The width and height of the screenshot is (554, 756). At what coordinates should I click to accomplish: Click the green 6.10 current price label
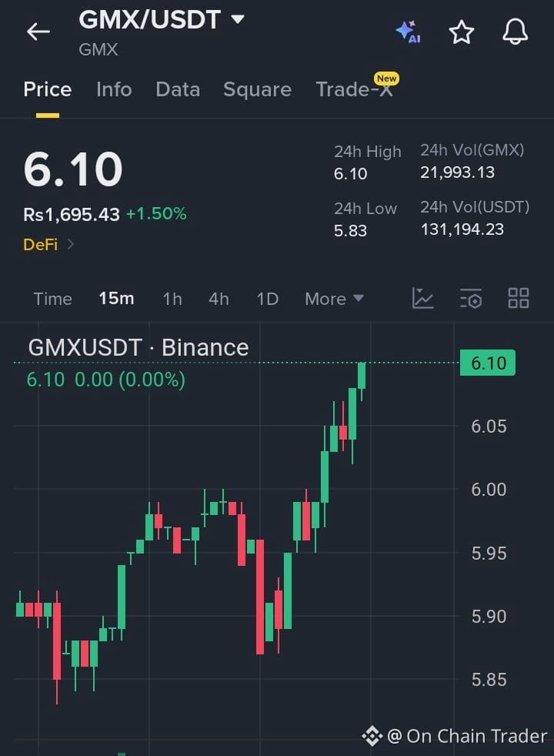(x=488, y=363)
